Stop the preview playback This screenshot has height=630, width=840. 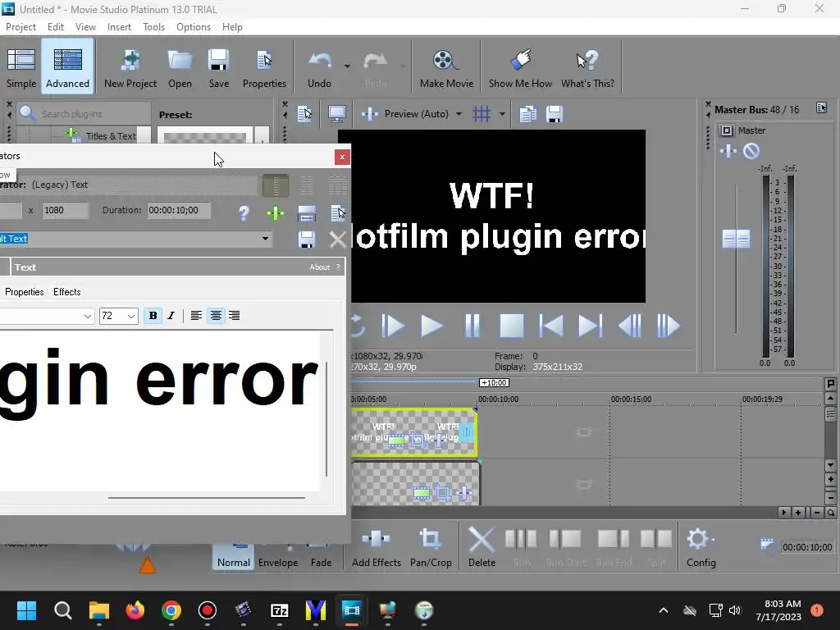[512, 326]
